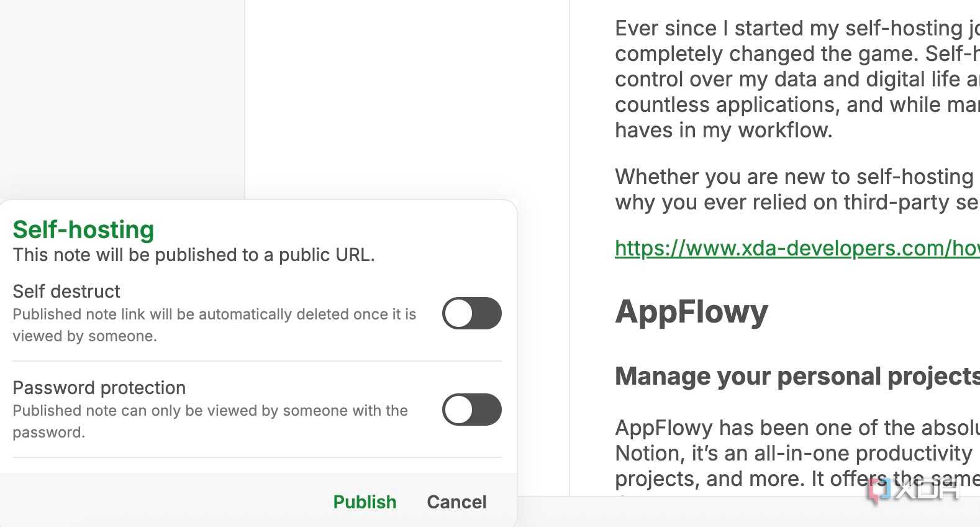Click the 'Password protection' option label

pyautogui.click(x=99, y=387)
